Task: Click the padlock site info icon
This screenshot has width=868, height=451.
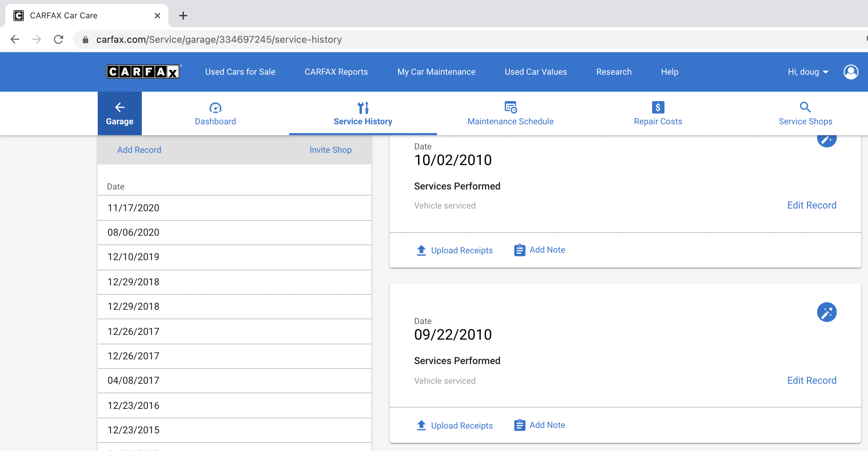Action: click(86, 40)
